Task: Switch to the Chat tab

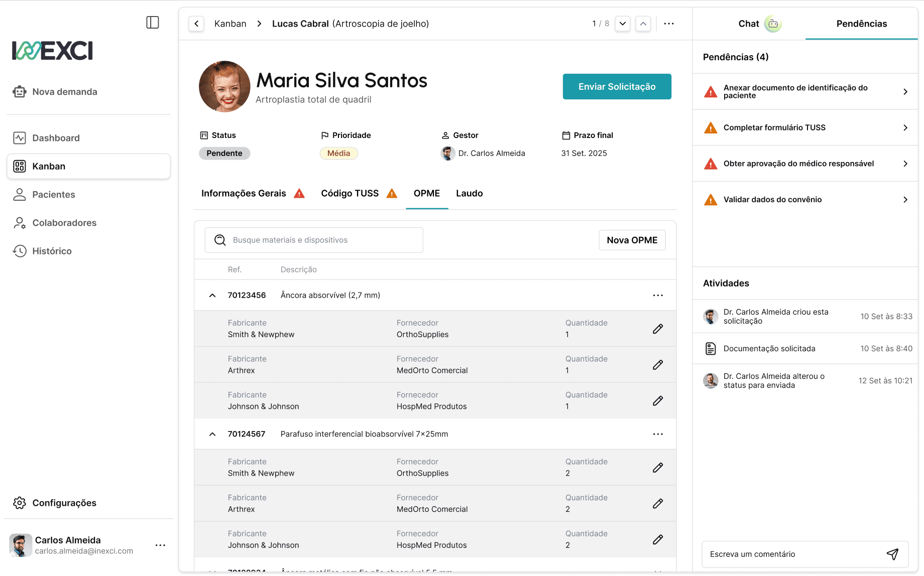Action: pos(749,24)
